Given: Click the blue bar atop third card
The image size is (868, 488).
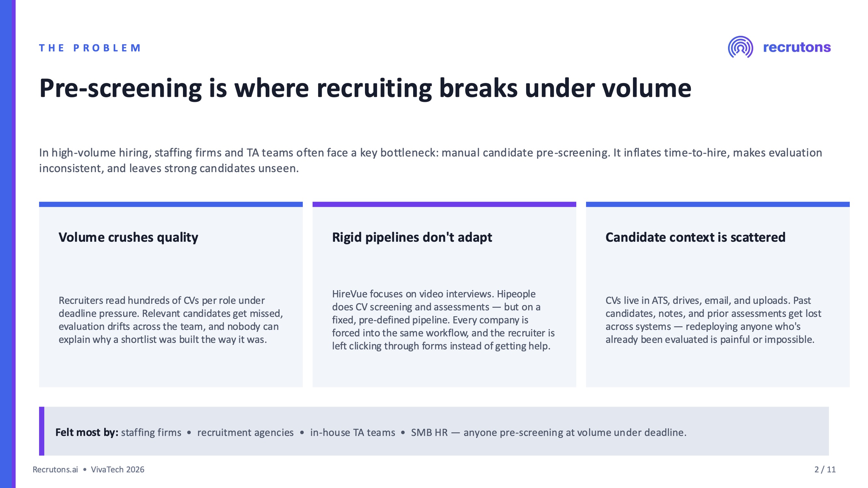Looking at the screenshot, I should (x=718, y=204).
